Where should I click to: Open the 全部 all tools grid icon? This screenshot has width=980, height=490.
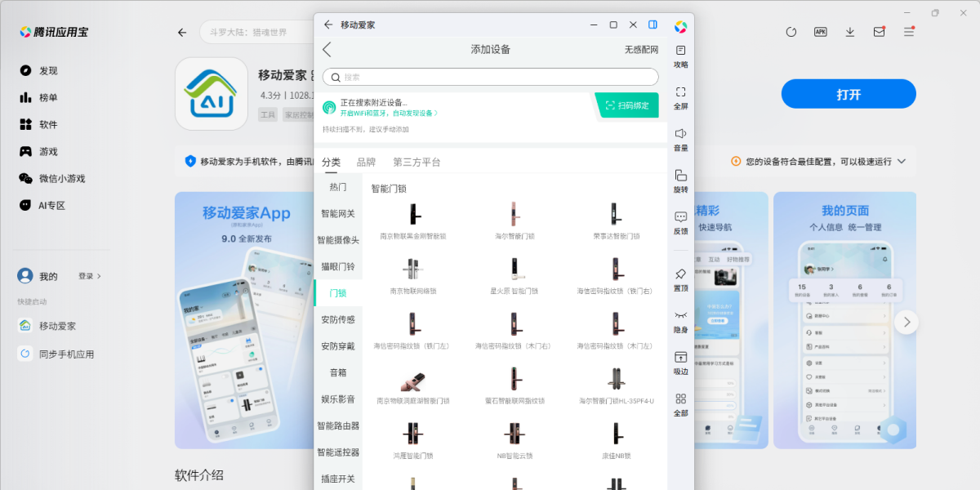point(680,399)
